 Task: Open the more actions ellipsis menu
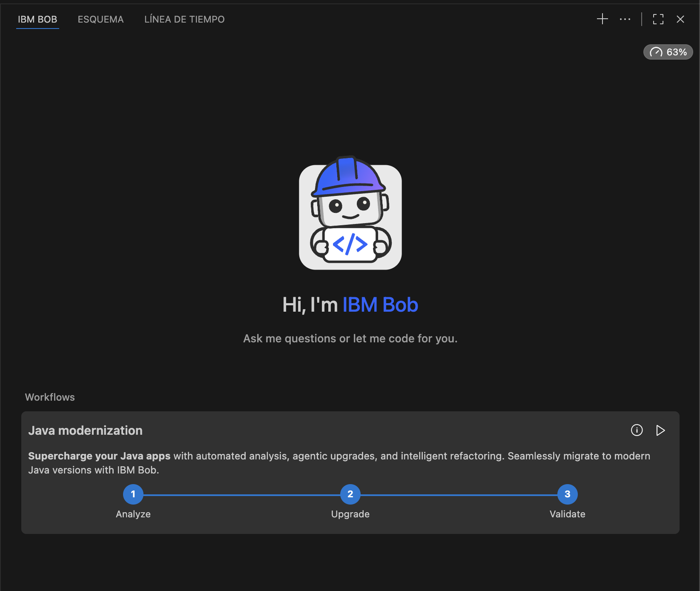pyautogui.click(x=625, y=19)
